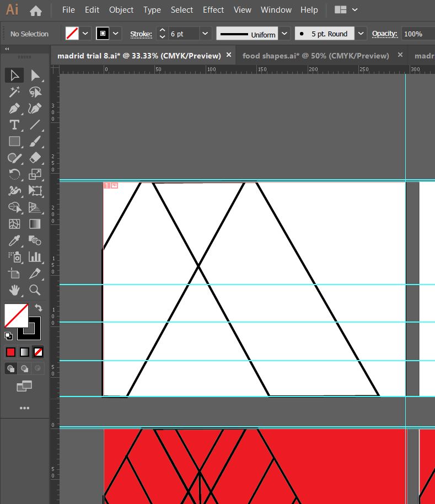The width and height of the screenshot is (435, 504).
Task: Switch to the food shapes.ai tab
Action: 315,56
